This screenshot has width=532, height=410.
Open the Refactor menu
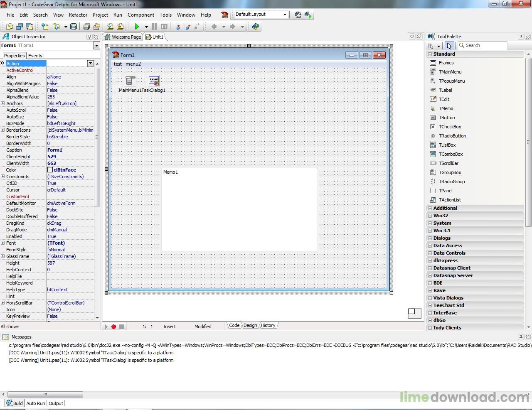coord(78,15)
